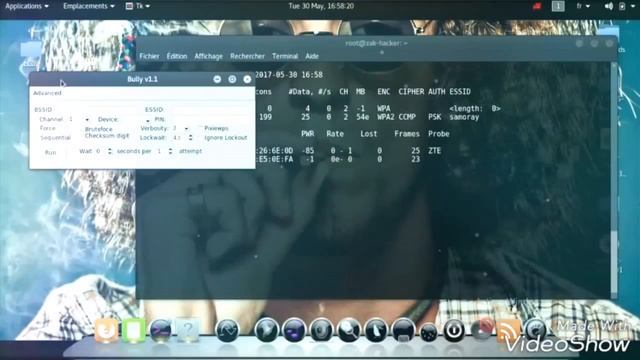Click the BSSID input field in Bully
640x360 pixels.
(x=97, y=109)
